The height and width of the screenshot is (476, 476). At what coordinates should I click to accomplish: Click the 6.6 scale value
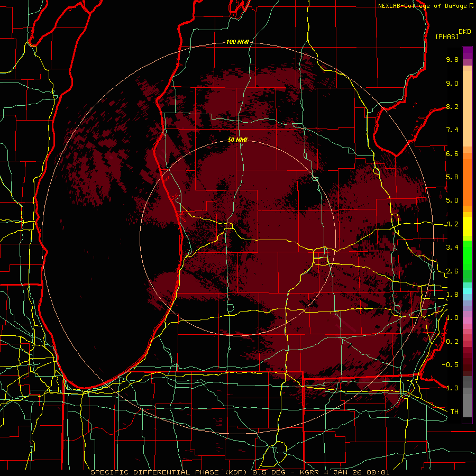click(x=452, y=153)
